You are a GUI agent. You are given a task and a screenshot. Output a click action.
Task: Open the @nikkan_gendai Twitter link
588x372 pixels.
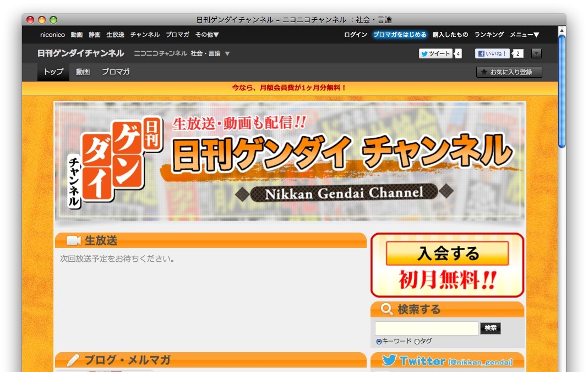[481, 363]
